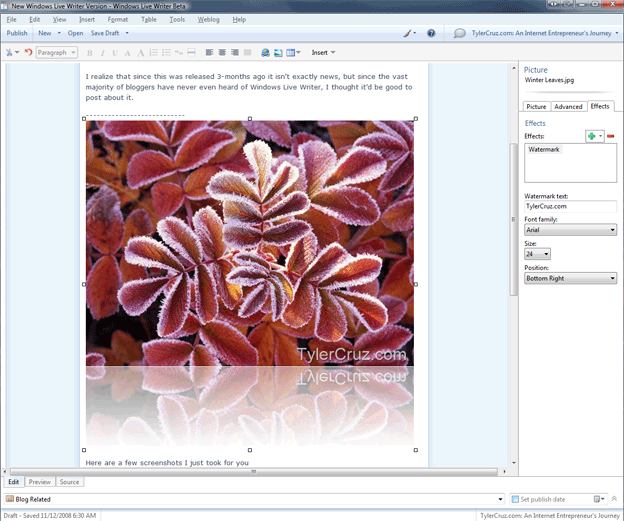Click Insert Hyperlink globe icon
624x521 pixels.
pyautogui.click(x=265, y=53)
